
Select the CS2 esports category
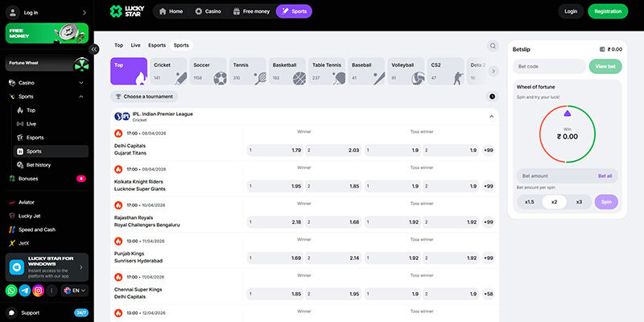point(445,71)
